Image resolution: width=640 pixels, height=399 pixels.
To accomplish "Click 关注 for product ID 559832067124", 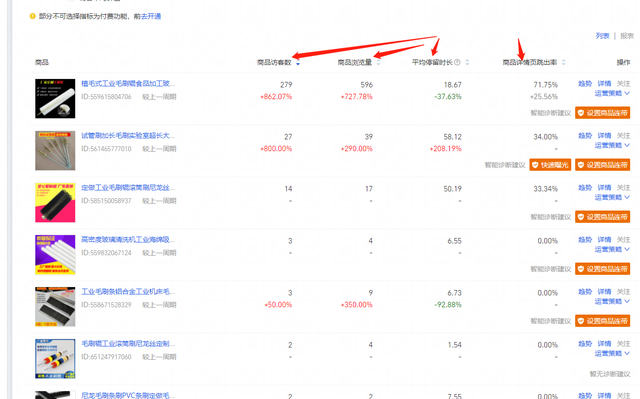I will point(623,239).
